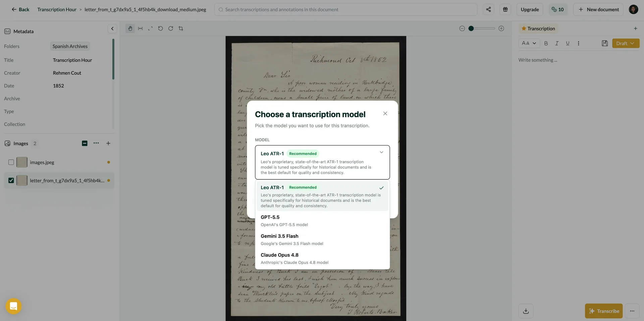The image size is (644, 321).
Task: Adjust the image zoom slider
Action: click(x=482, y=29)
